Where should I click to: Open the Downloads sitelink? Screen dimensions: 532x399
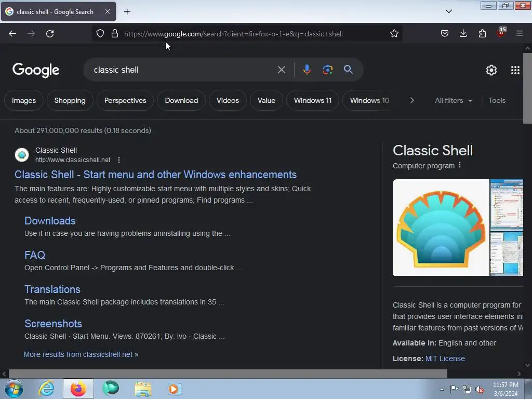pos(50,221)
